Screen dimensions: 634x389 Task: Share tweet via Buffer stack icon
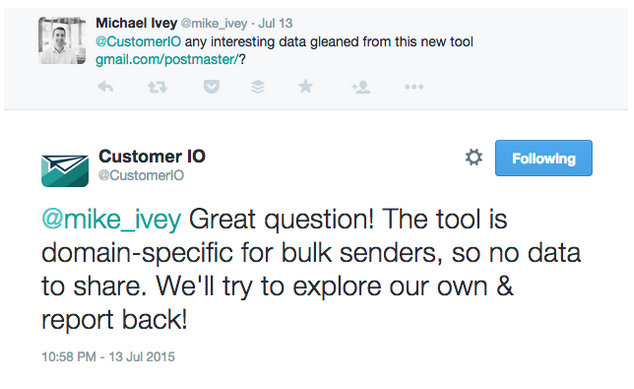tap(258, 87)
